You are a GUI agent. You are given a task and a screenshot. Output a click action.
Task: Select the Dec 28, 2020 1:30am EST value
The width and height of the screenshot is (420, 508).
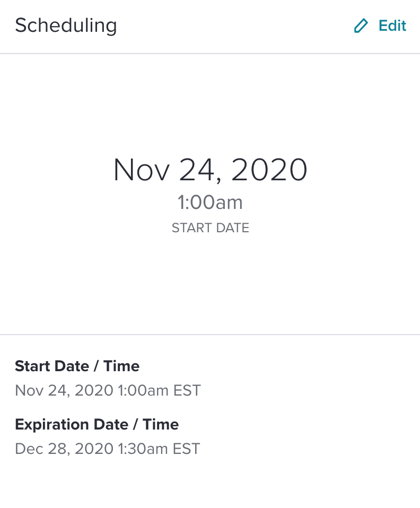tap(108, 449)
